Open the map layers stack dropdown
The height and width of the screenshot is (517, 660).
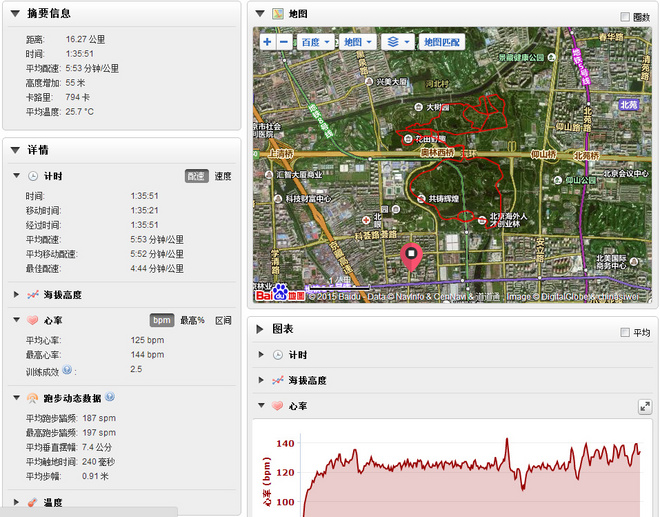[x=397, y=43]
